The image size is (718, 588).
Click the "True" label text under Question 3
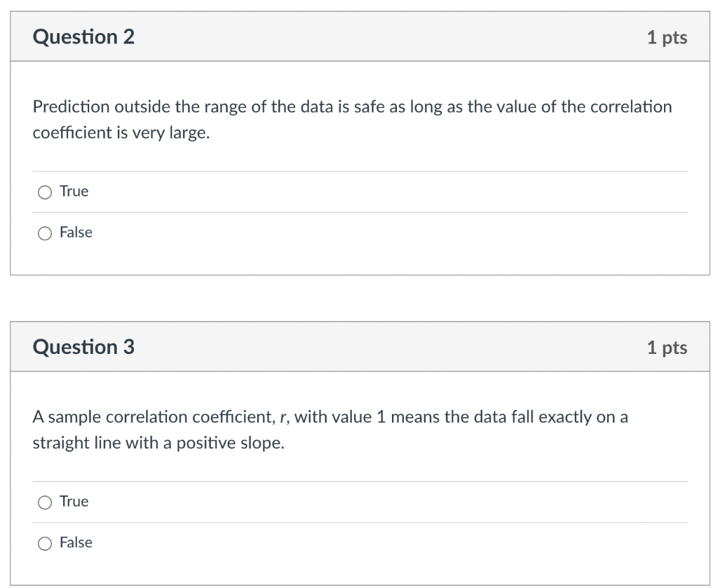point(74,501)
